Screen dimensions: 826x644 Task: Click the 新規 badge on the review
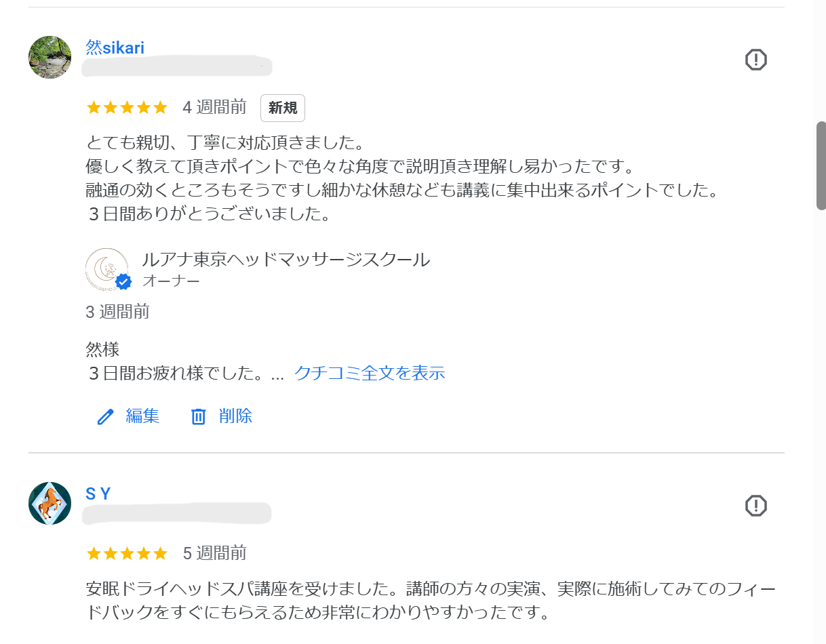[x=283, y=108]
